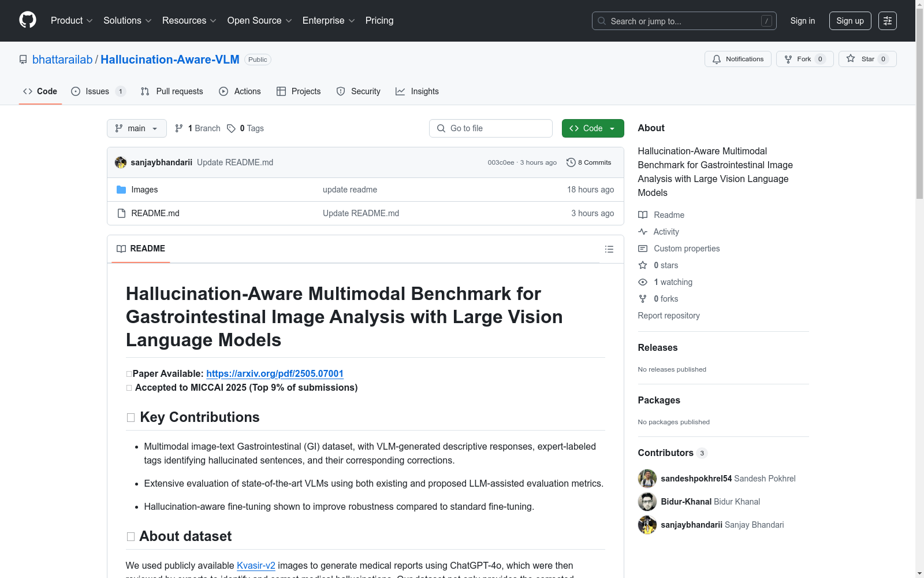Screen dimensions: 924x578
Task: Open the Kvasir-v2 dataset link
Action: [256, 566]
